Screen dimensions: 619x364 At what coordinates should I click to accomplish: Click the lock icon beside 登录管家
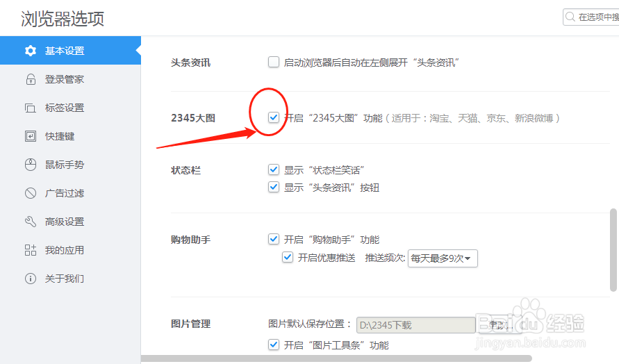coord(31,79)
